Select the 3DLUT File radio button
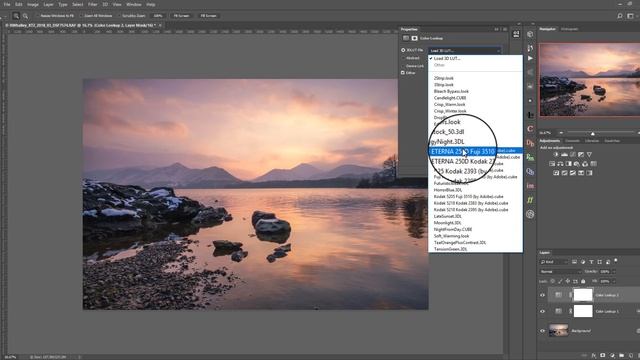The image size is (640, 360). [x=403, y=50]
